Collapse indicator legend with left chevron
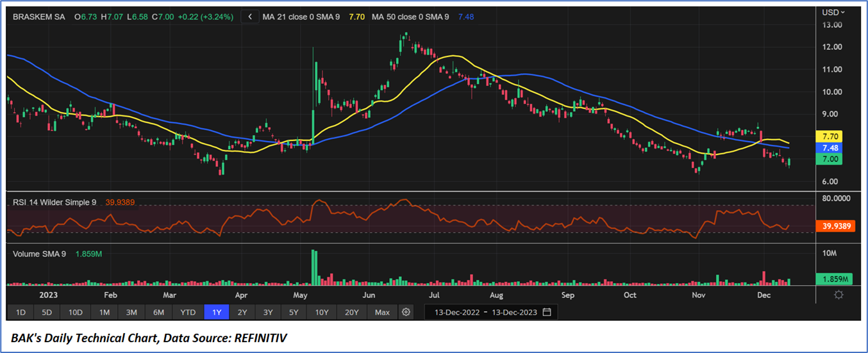The image size is (868, 353). point(250,17)
